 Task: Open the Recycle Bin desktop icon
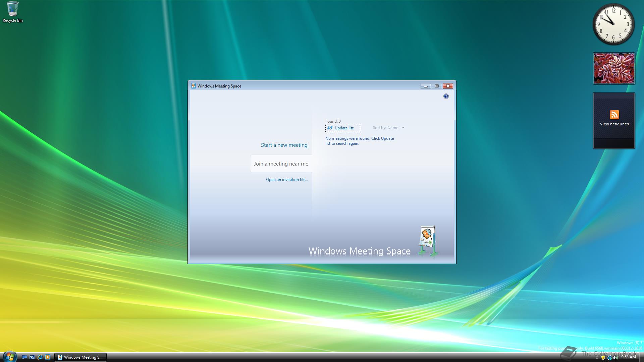pos(13,12)
